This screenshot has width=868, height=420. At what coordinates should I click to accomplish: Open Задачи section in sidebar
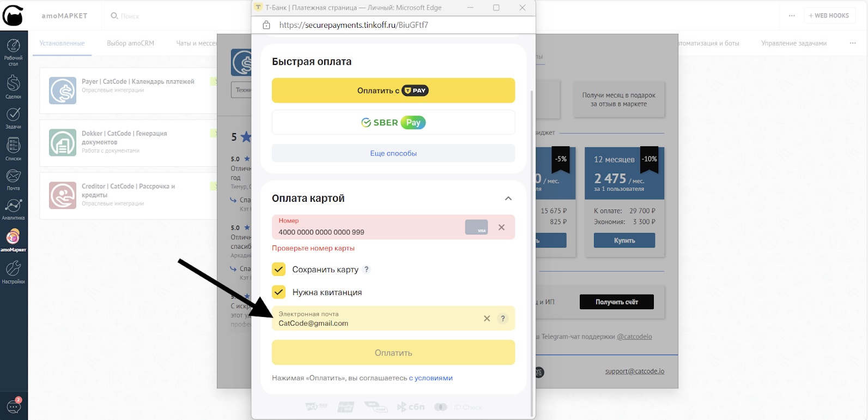[x=13, y=118]
